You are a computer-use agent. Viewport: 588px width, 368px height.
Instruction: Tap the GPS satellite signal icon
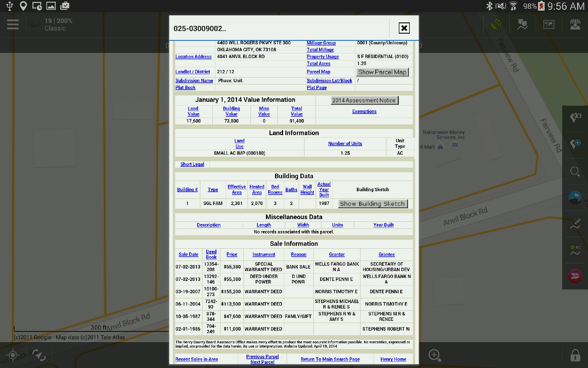[x=496, y=24]
